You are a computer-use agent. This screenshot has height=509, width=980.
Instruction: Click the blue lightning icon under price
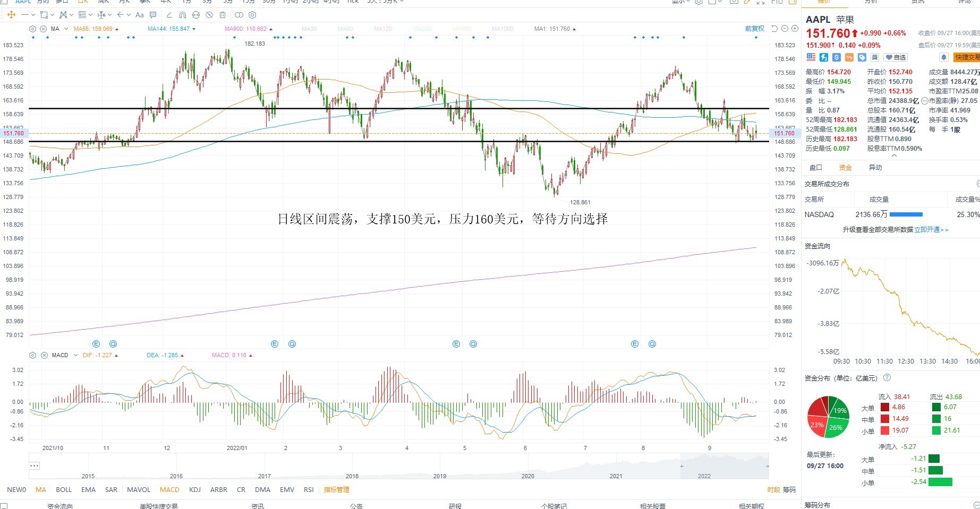pyautogui.click(x=824, y=57)
